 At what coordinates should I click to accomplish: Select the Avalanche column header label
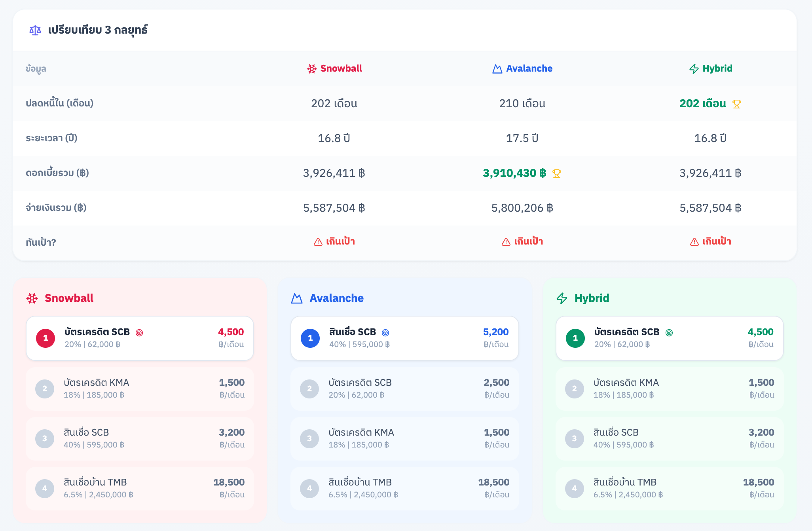(x=529, y=68)
